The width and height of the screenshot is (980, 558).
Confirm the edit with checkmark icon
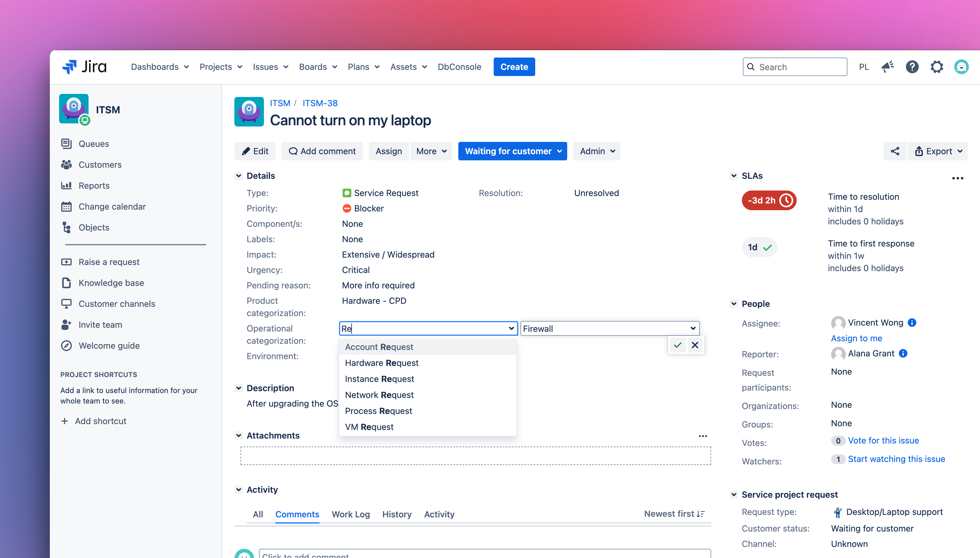[x=677, y=345]
